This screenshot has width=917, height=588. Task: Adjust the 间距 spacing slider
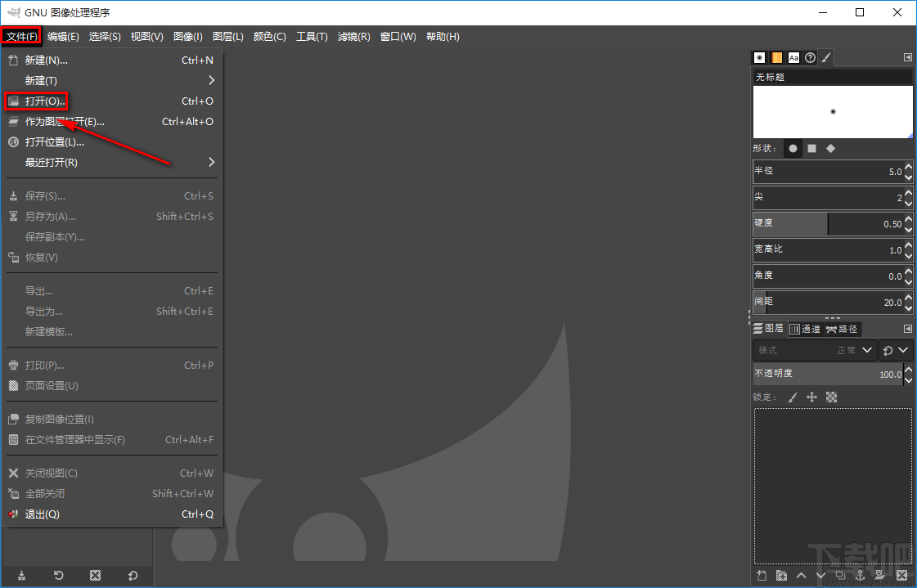828,303
